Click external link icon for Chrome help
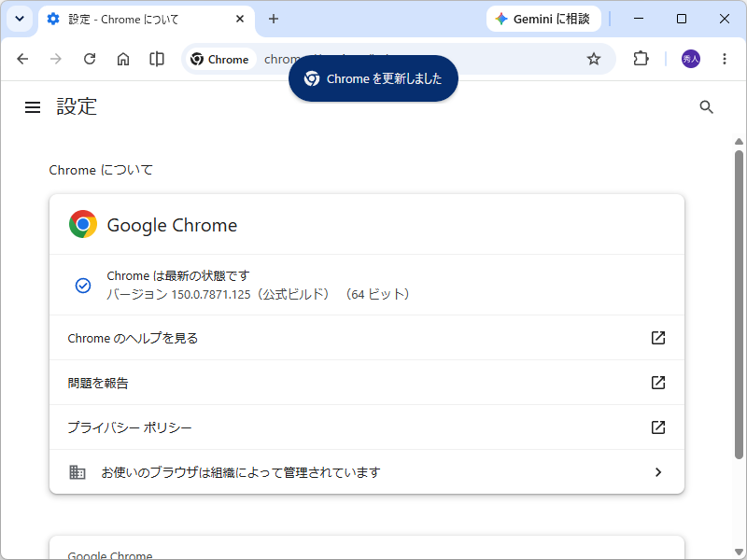Image resolution: width=747 pixels, height=560 pixels. (x=658, y=338)
